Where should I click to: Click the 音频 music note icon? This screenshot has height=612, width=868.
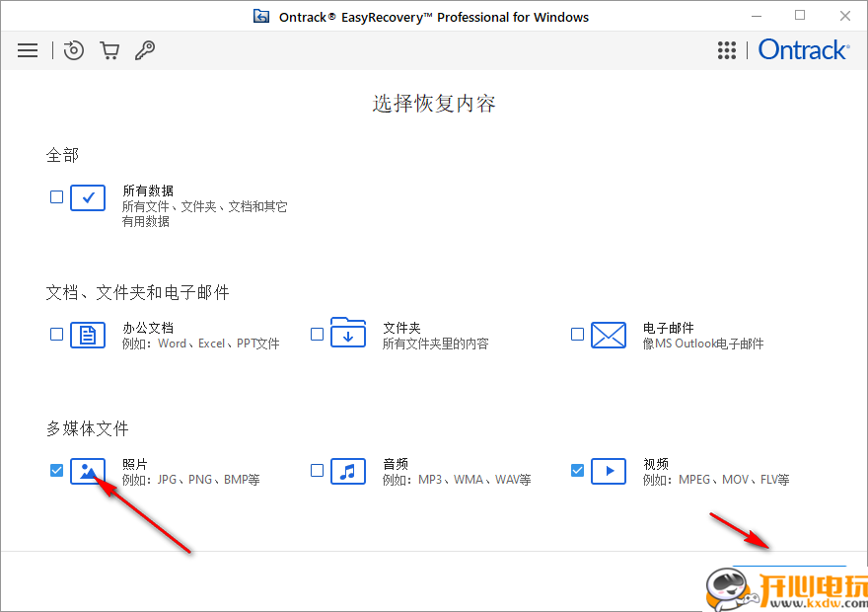click(x=348, y=471)
